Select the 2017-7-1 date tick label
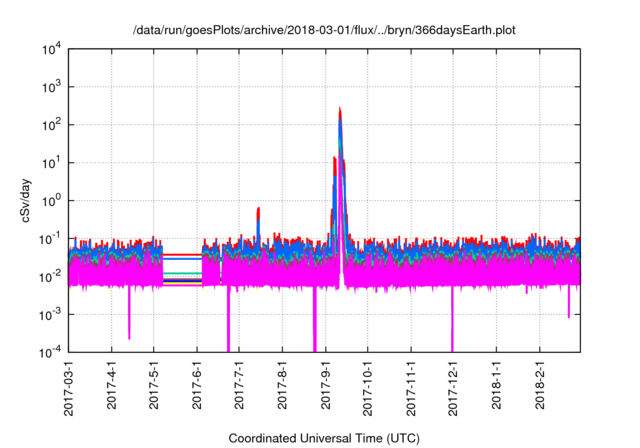This screenshot has width=640, height=448. 239,387
